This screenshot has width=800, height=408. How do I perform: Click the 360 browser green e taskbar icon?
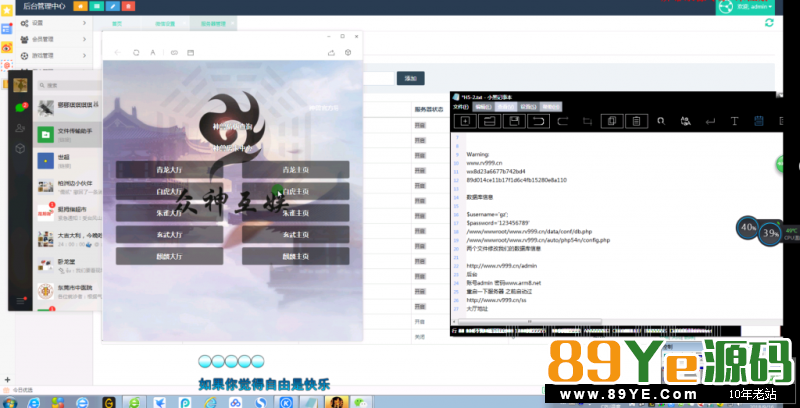pos(134,402)
